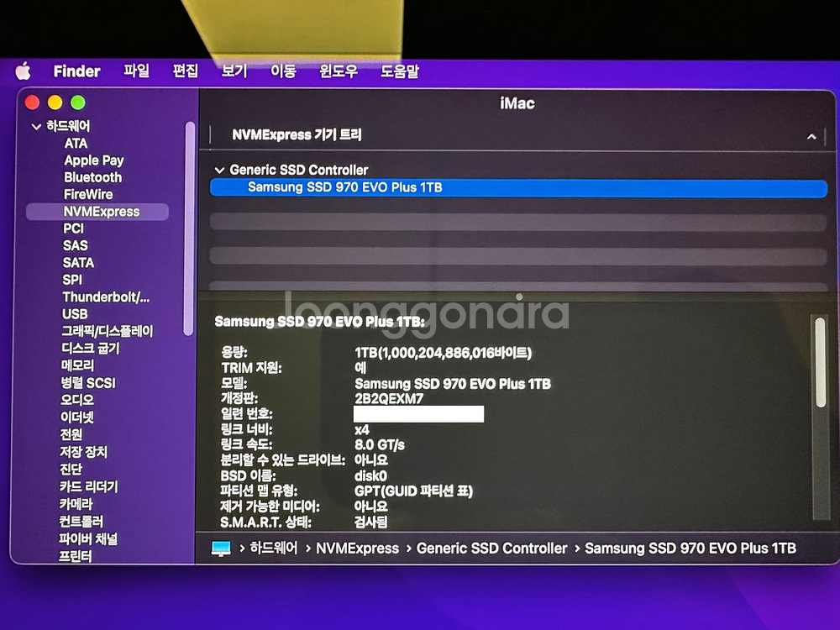Open the 파일 menu
The height and width of the screenshot is (630, 840).
(136, 71)
